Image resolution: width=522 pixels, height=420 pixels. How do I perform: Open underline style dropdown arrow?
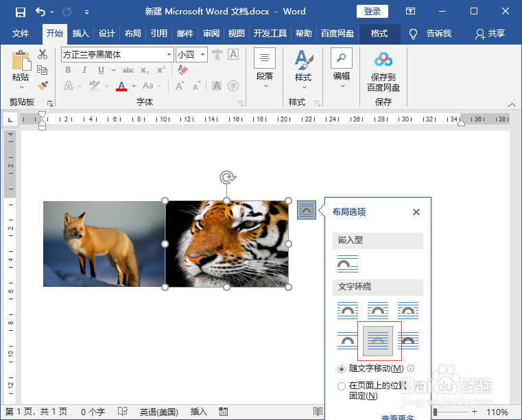114,70
